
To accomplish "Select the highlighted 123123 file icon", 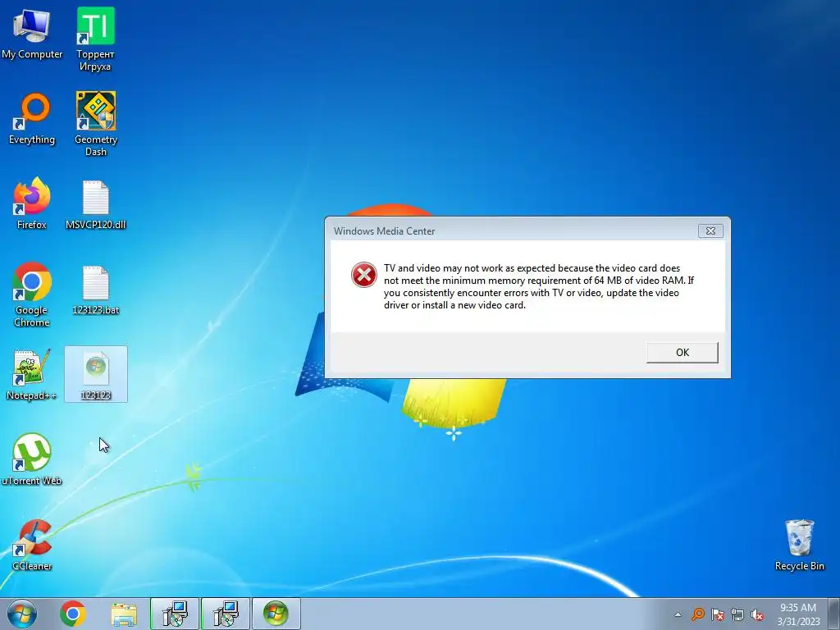I will click(96, 374).
